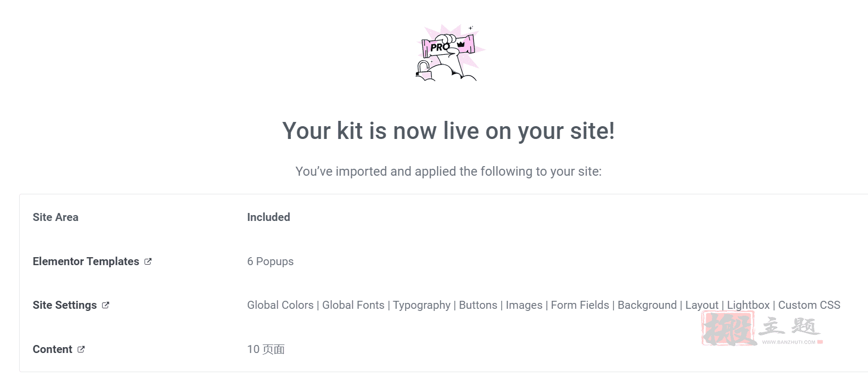
Task: Select the Global Fonts item
Action: [x=353, y=305]
